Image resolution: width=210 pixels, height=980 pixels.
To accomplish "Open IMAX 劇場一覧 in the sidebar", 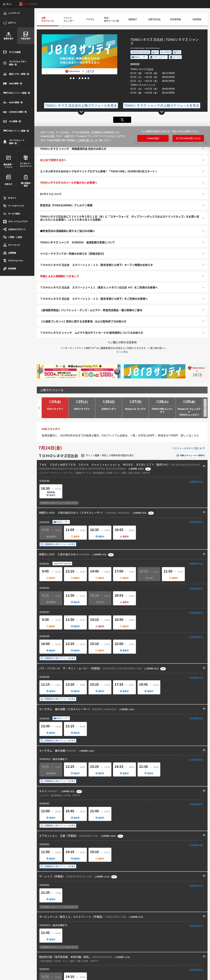I will 17,83.
